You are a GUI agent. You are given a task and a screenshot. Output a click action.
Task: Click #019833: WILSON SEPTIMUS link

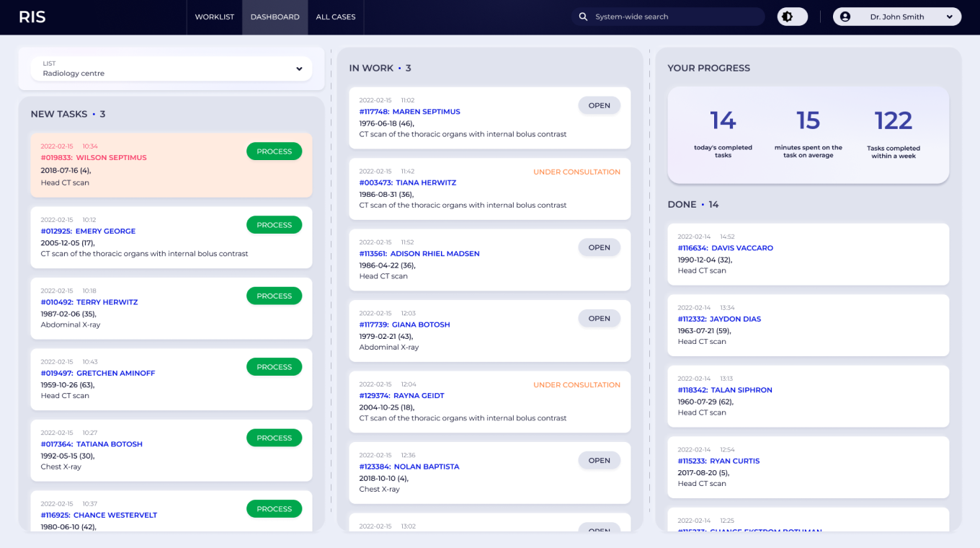coord(94,157)
